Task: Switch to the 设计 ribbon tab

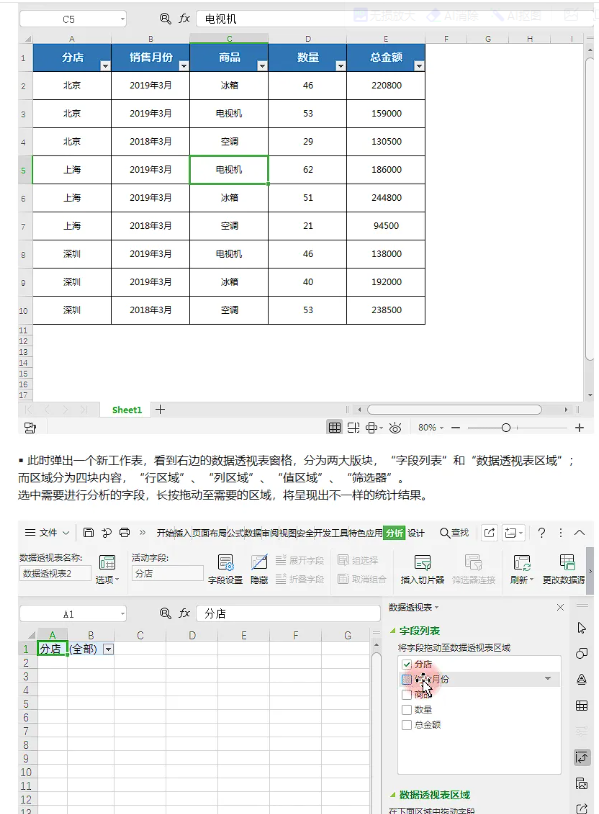Action: [x=416, y=533]
